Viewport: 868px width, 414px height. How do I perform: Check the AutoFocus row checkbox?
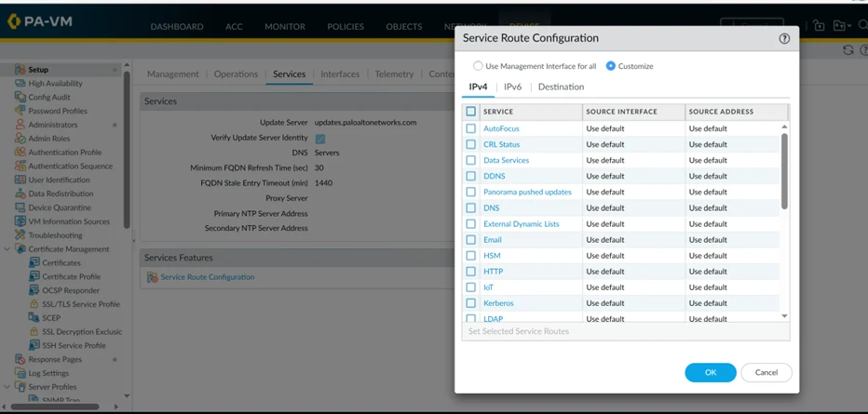coord(471,128)
